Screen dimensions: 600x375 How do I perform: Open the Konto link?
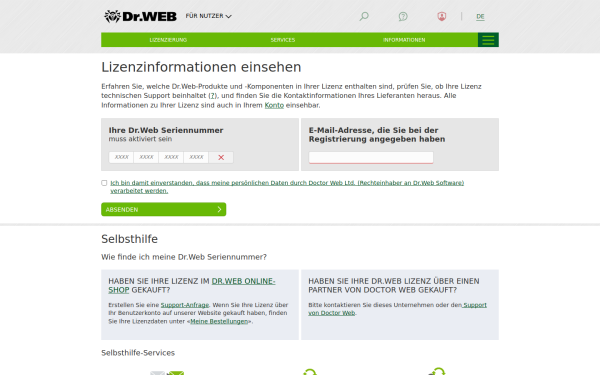click(274, 105)
